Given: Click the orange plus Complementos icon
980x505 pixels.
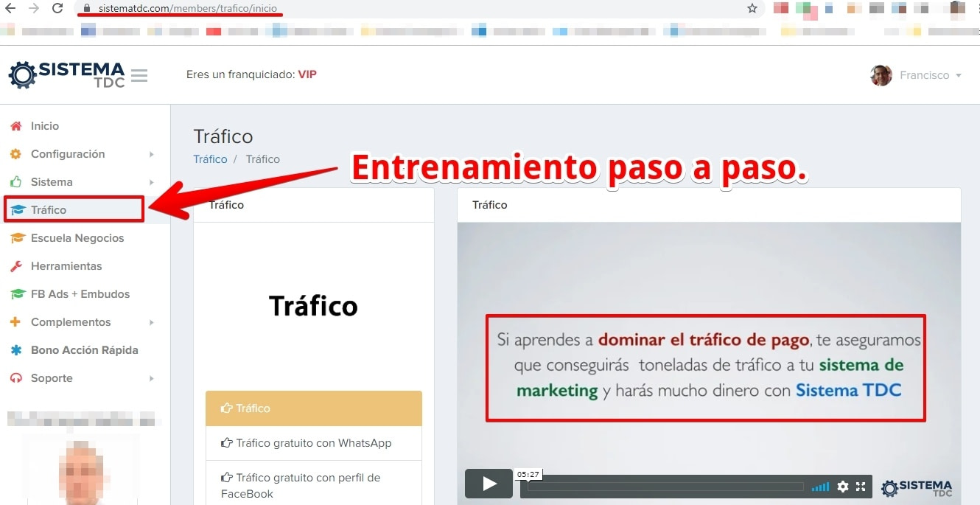Looking at the screenshot, I should pos(15,322).
